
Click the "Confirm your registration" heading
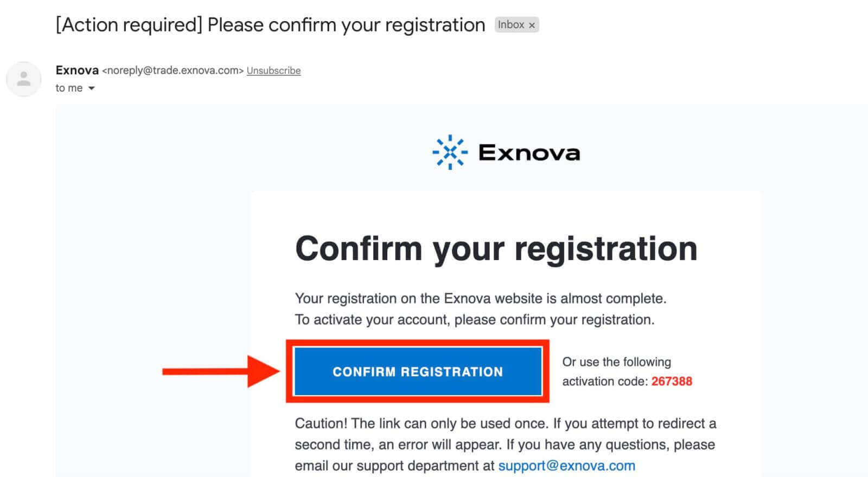[496, 249]
